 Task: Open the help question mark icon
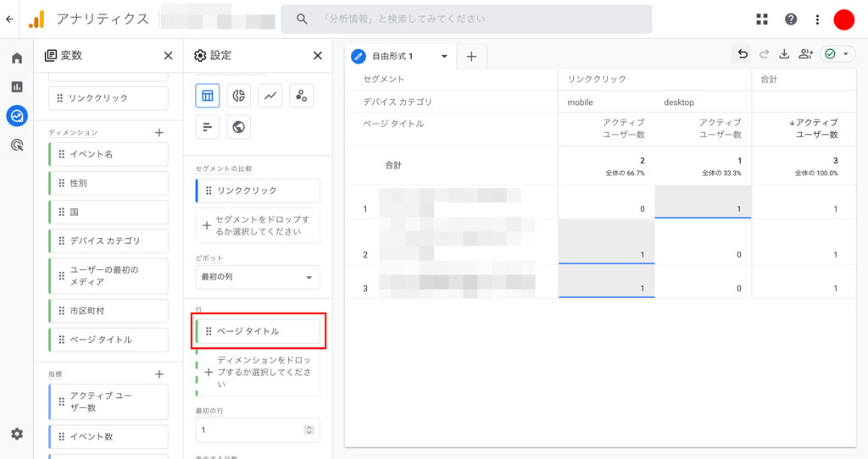click(x=791, y=19)
